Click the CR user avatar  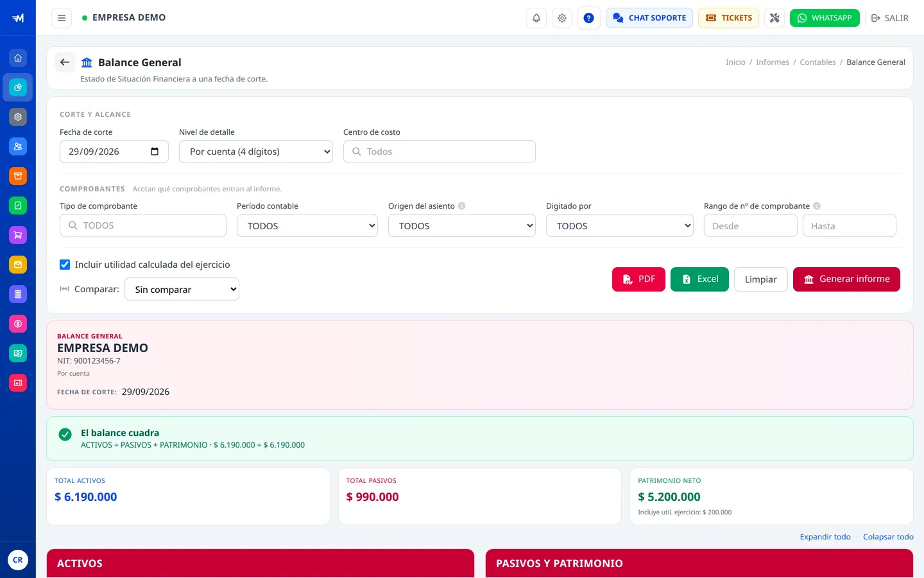pos(18,560)
